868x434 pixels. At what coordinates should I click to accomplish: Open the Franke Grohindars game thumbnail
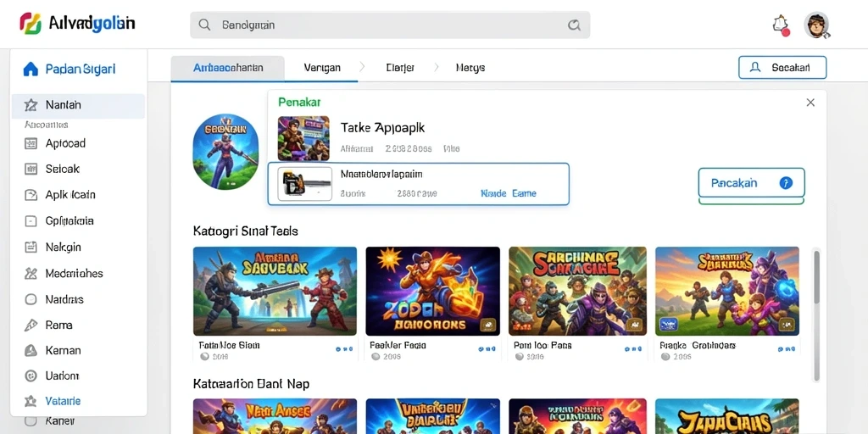[727, 292]
